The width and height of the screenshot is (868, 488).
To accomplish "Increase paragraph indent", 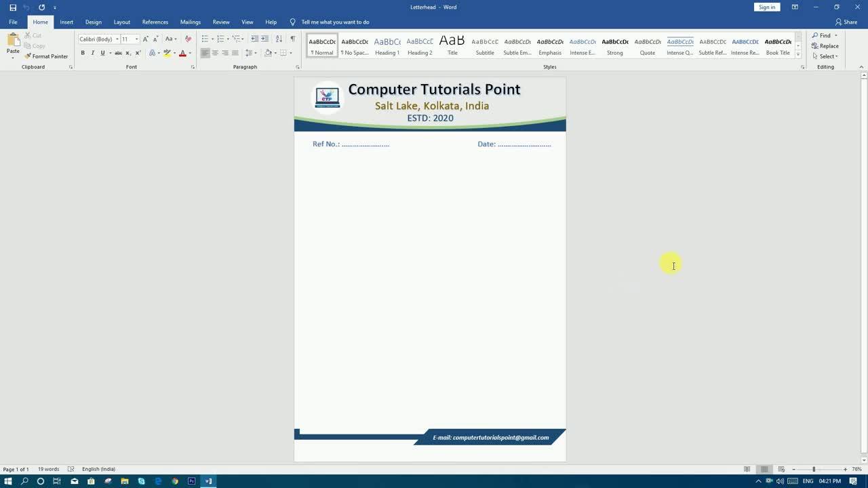I will coord(264,39).
